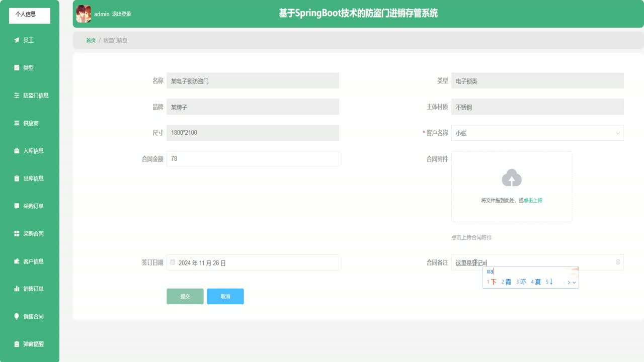The height and width of the screenshot is (362, 644).
Task: Click the 首页 breadcrumb link
Action: (x=91, y=40)
